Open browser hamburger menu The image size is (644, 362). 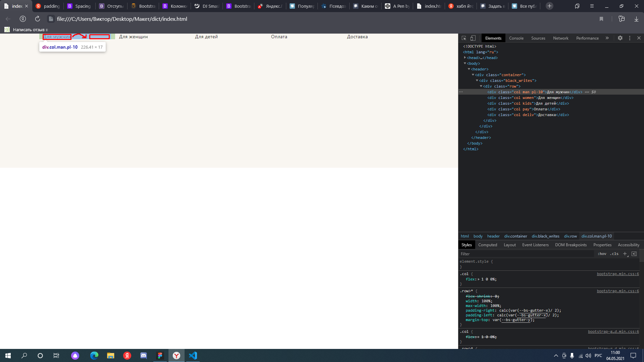pos(592,6)
